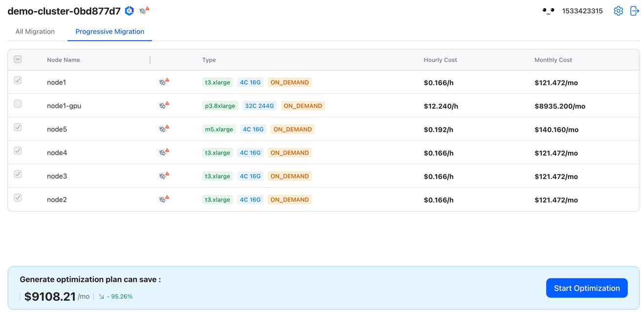Click the Start Optimization button
The width and height of the screenshot is (644, 313).
tap(586, 288)
